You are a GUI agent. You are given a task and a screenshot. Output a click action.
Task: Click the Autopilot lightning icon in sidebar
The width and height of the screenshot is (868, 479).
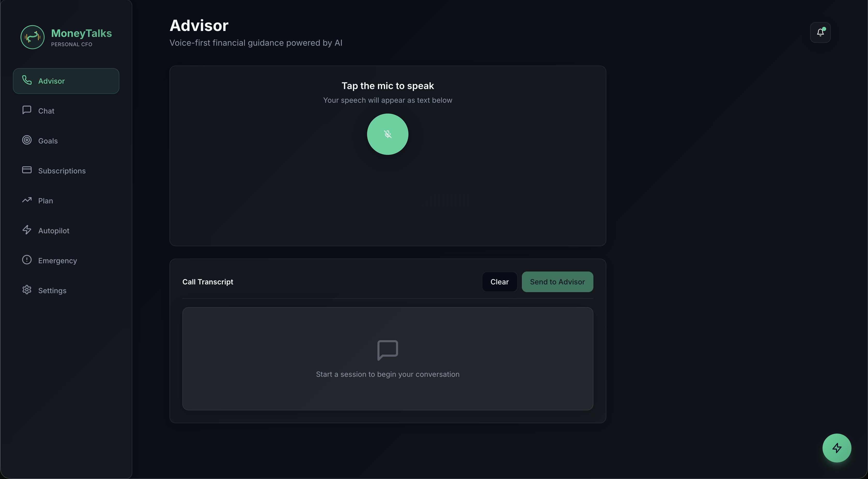point(27,230)
